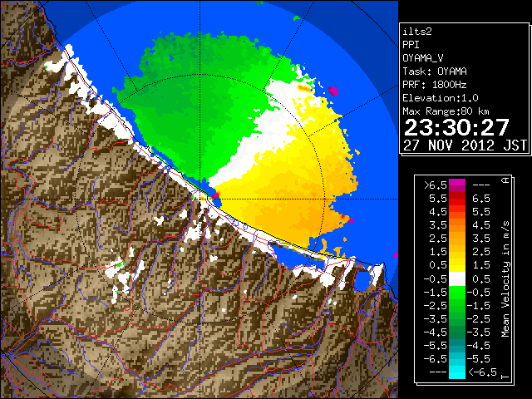
Task: Select the Elevation:1.0 text
Action: [441, 98]
